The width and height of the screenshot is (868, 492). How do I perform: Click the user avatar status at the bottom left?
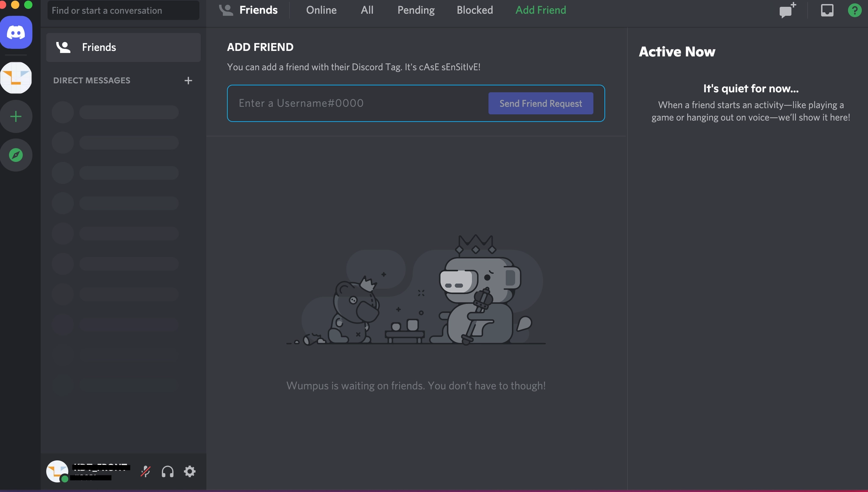(57, 471)
